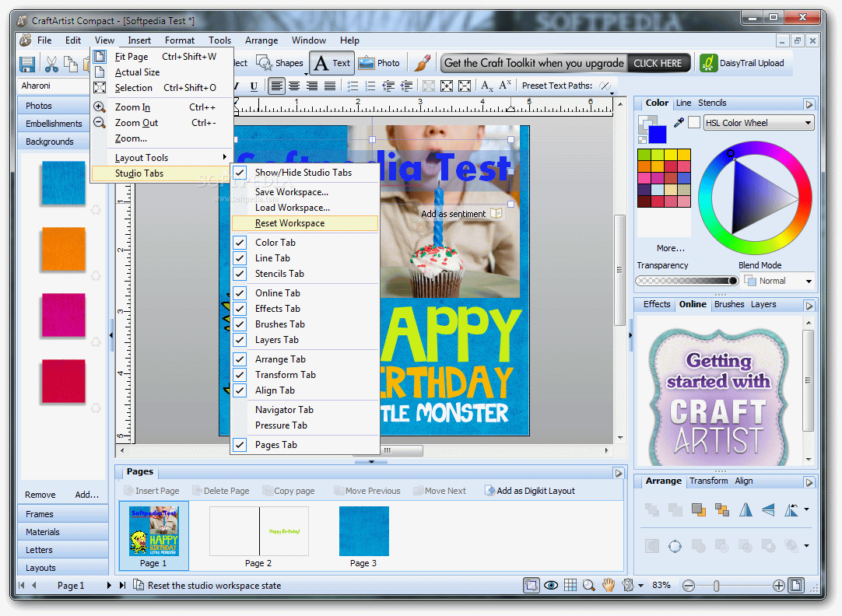Click the CLICK HERE upgrade button
The image size is (842, 616).
[x=658, y=63]
